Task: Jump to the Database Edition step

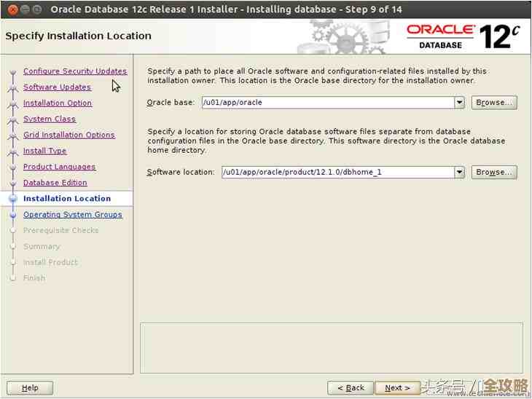Action: (55, 183)
